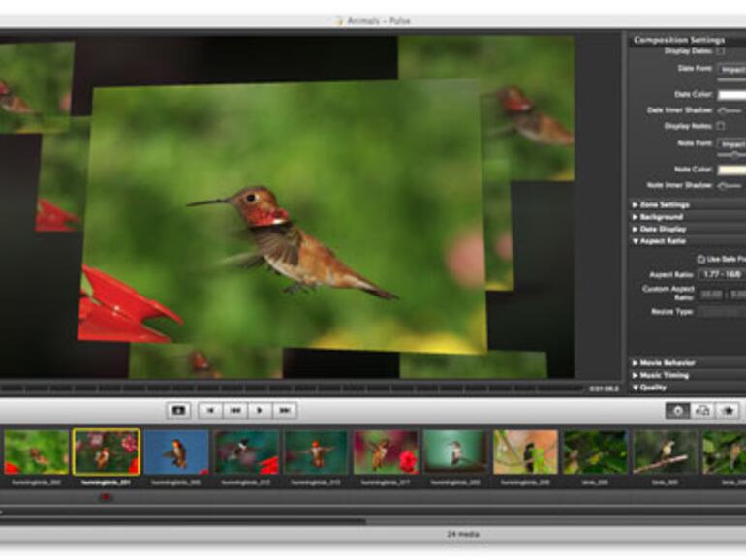Image resolution: width=746 pixels, height=560 pixels.
Task: Click the star icon button
Action: (728, 410)
